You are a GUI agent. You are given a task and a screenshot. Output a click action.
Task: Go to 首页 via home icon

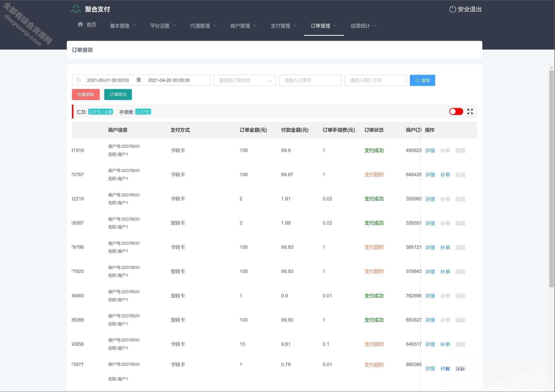[x=80, y=24]
